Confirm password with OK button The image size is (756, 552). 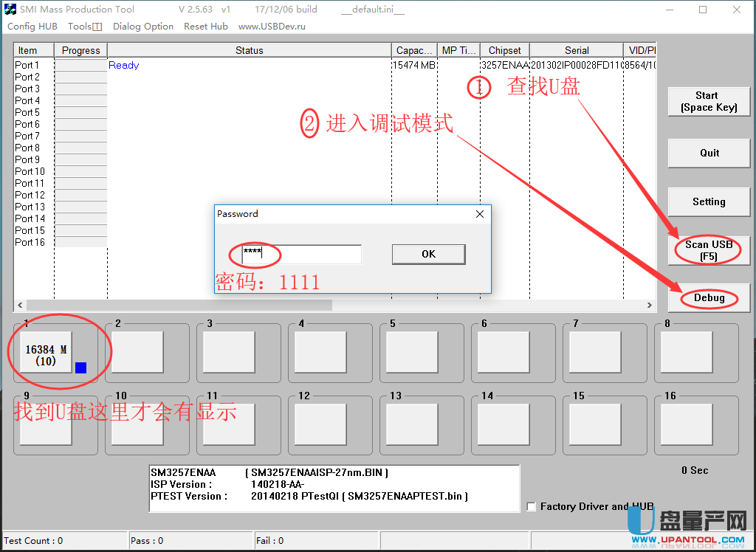(x=428, y=254)
